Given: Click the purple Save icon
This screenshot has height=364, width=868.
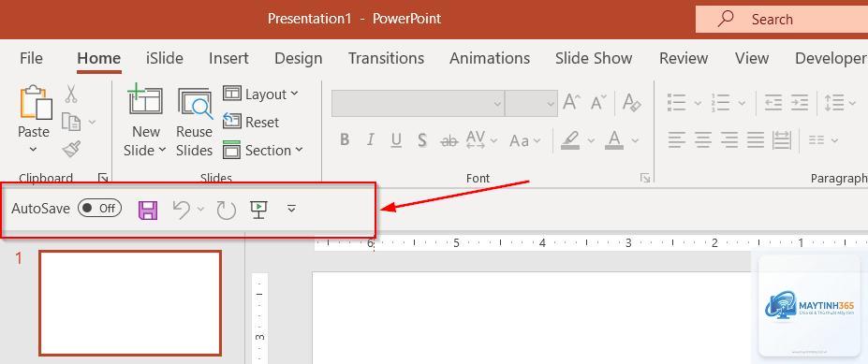Looking at the screenshot, I should coord(148,211).
